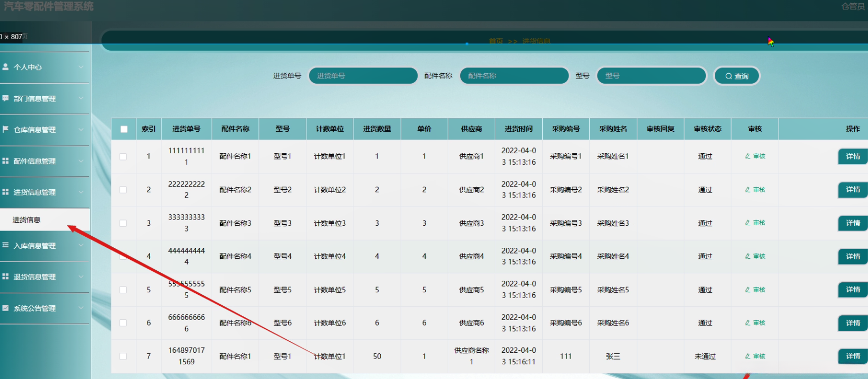Viewport: 868px width, 379px height.
Task: Focus the 配件名称 search input field
Action: pos(515,76)
